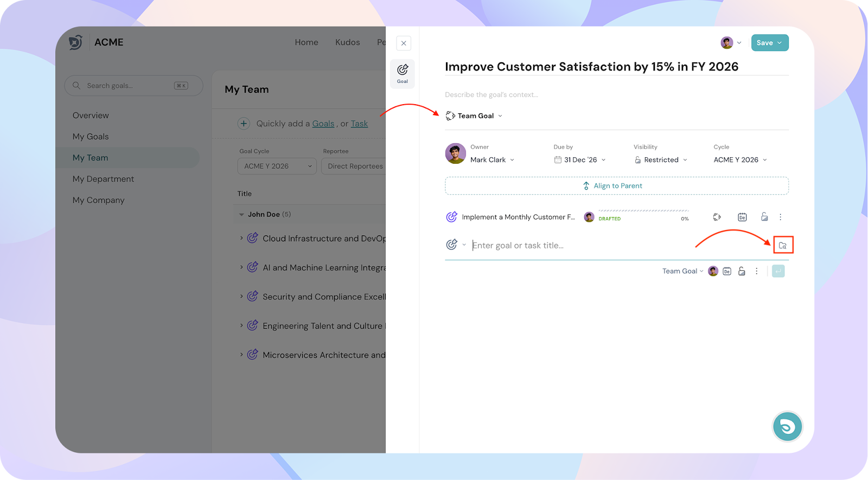Screen dimensions: 868x480
Task: Click Mark Clark's owner avatar
Action: pos(456,154)
